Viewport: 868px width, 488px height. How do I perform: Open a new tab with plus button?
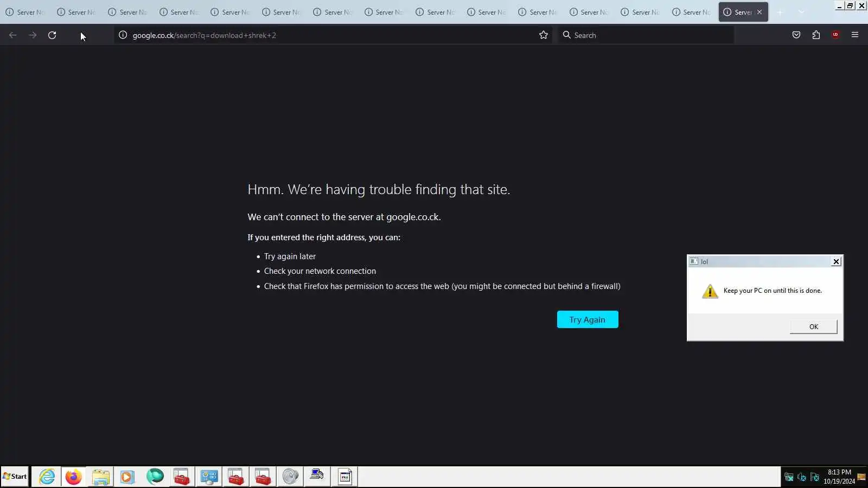pos(780,12)
